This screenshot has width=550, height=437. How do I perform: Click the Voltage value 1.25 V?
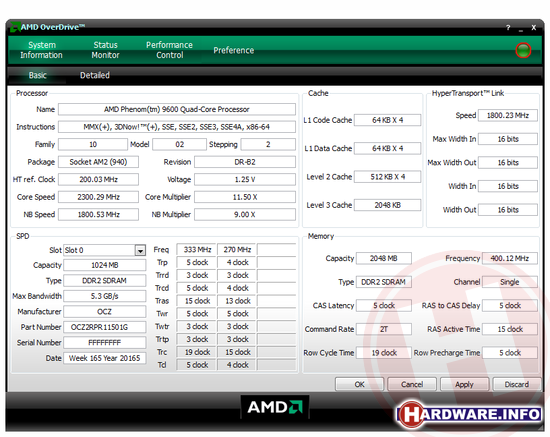(245, 180)
